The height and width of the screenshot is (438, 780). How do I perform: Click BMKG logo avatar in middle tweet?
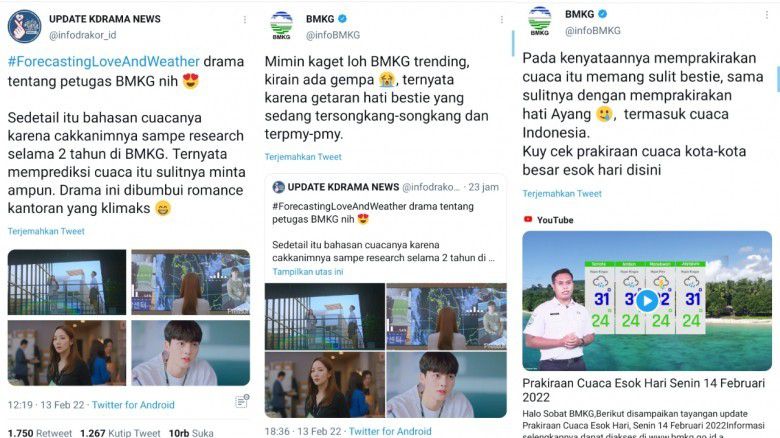(x=281, y=25)
